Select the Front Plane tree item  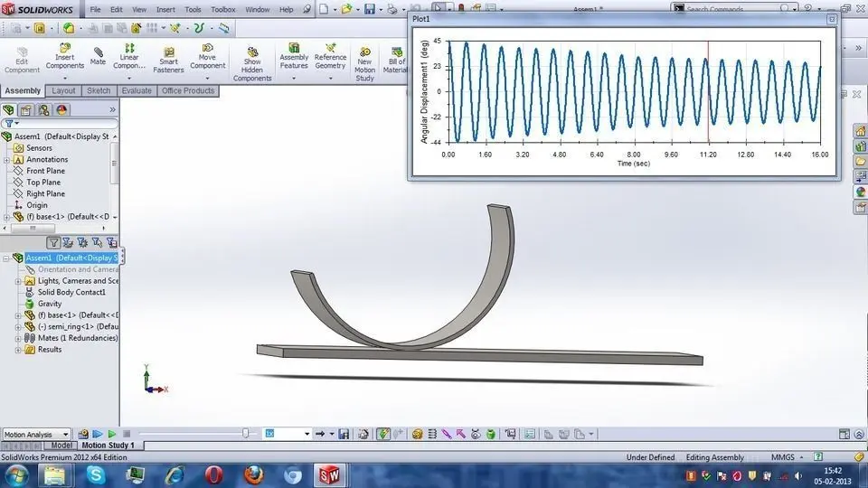45,171
